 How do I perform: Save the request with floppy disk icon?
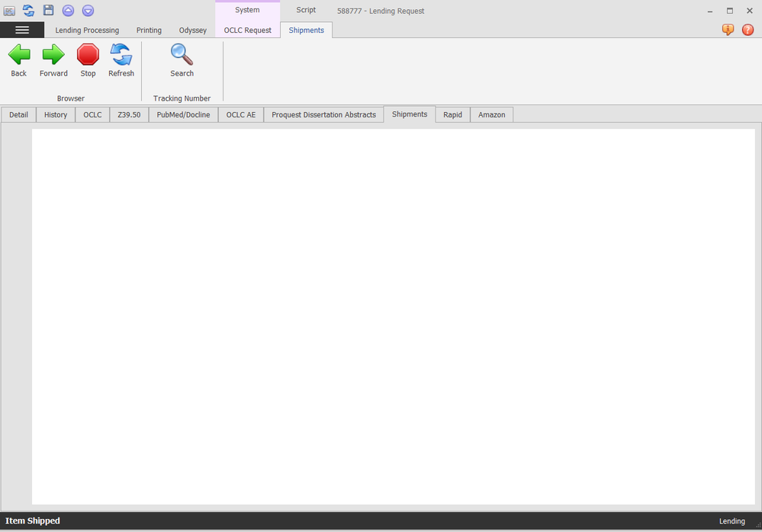(x=49, y=10)
